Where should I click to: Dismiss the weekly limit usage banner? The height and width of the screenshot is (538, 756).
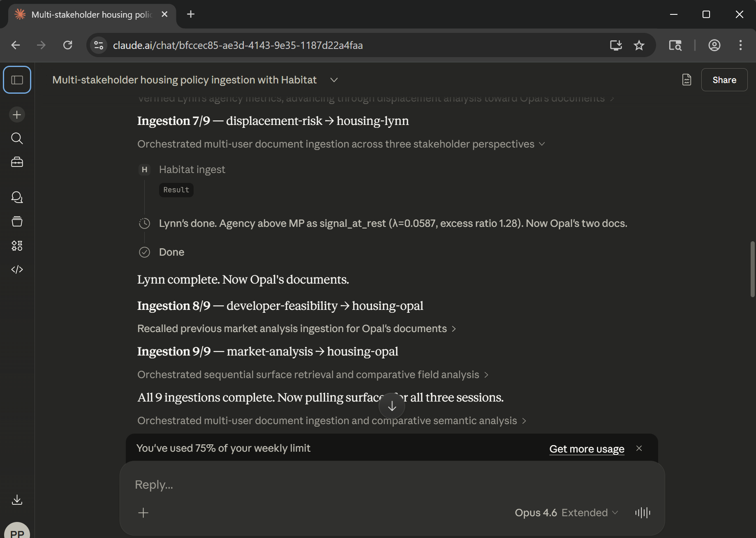click(639, 448)
